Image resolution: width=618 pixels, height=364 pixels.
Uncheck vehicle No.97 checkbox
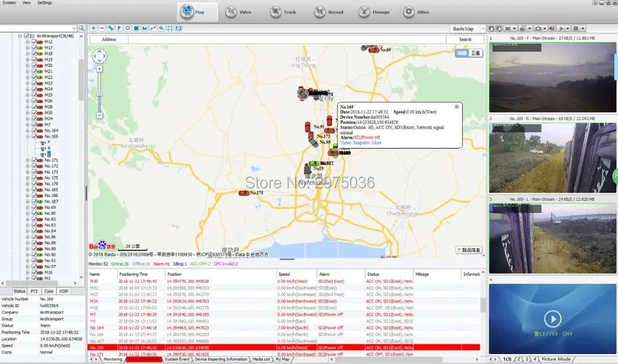point(34,266)
